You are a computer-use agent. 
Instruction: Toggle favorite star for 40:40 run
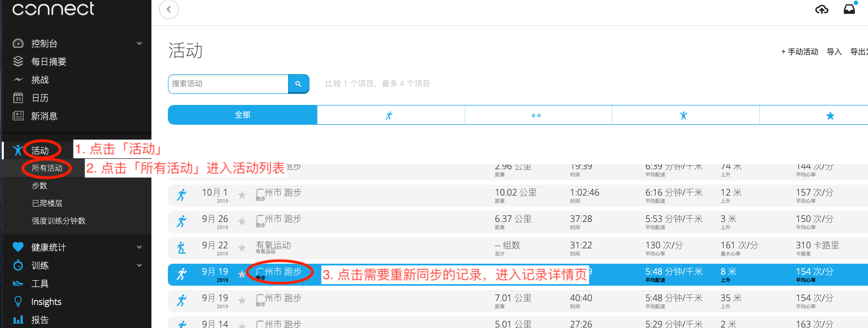click(x=242, y=301)
